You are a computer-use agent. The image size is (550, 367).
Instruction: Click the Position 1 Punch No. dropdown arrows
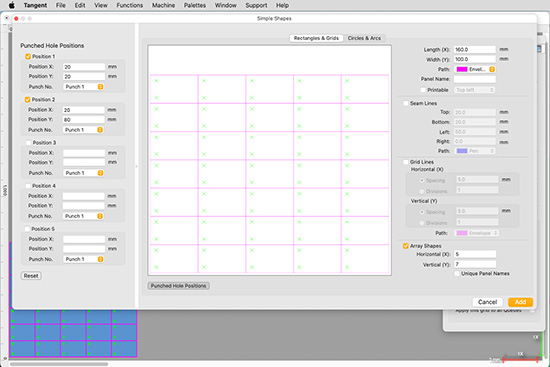pos(100,87)
